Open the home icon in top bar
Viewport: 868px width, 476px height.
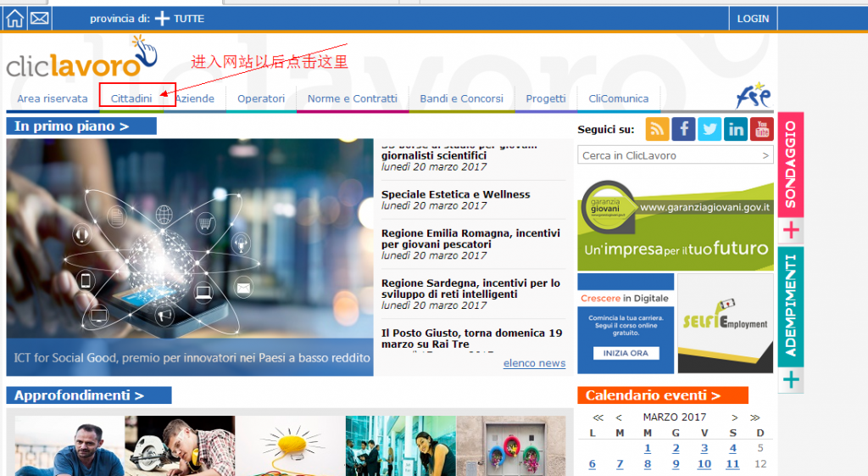click(14, 19)
